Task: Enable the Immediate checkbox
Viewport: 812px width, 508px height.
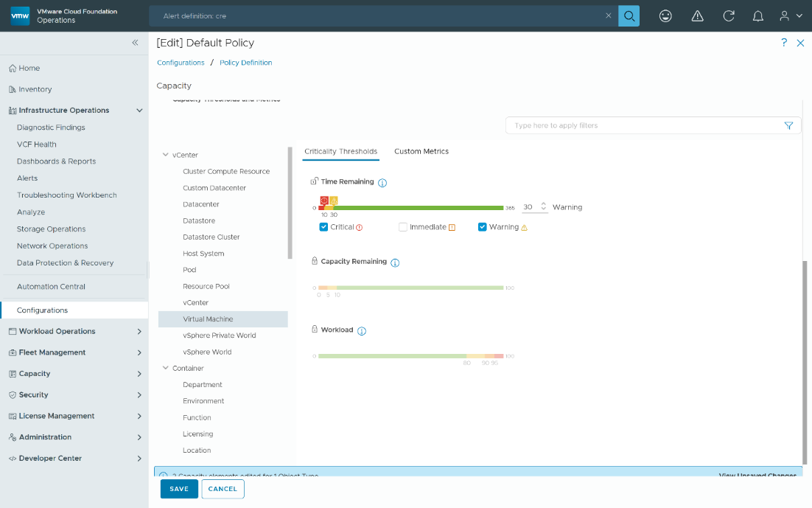Action: pyautogui.click(x=403, y=227)
